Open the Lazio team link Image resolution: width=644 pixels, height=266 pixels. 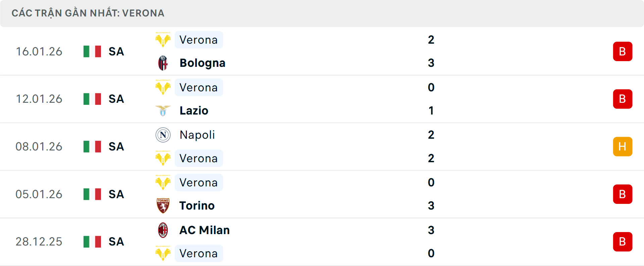click(194, 110)
